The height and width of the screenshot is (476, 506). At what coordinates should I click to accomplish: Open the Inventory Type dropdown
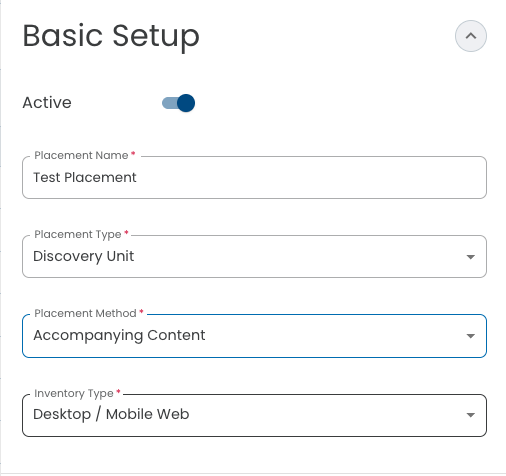pyautogui.click(x=254, y=415)
